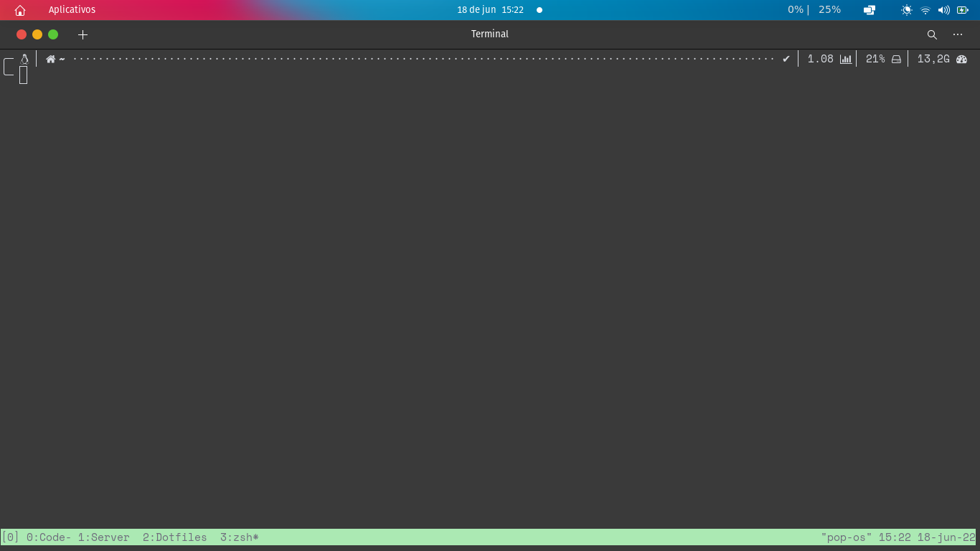Click the 21% disk usage value
Screen dimensions: 980x551
tap(875, 59)
